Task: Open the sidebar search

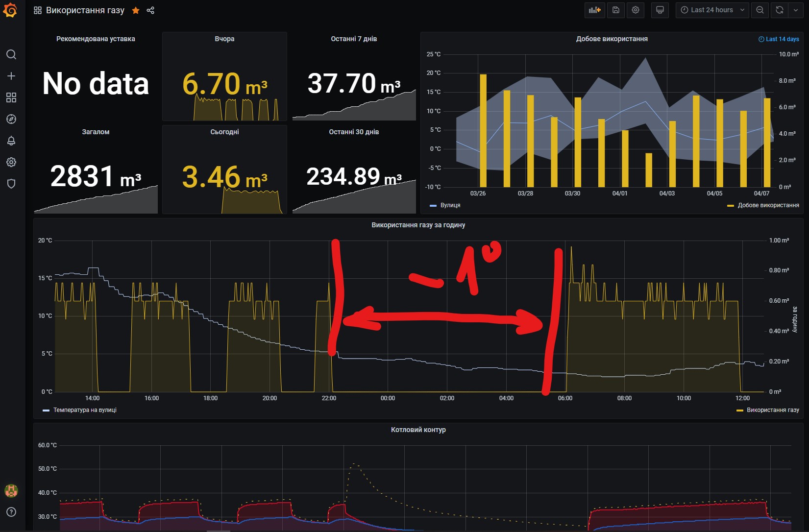Action: (x=11, y=54)
